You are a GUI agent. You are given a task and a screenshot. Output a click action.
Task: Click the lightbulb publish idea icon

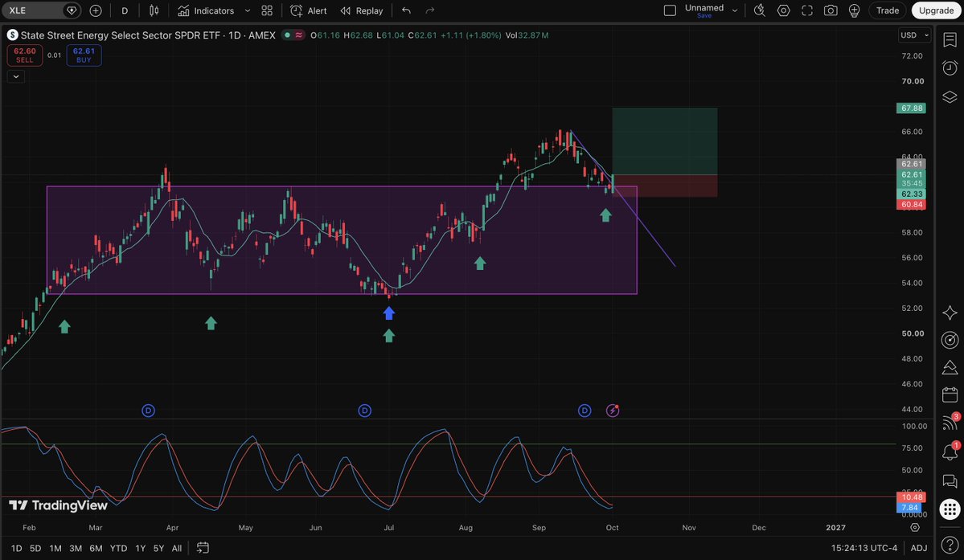tap(854, 10)
